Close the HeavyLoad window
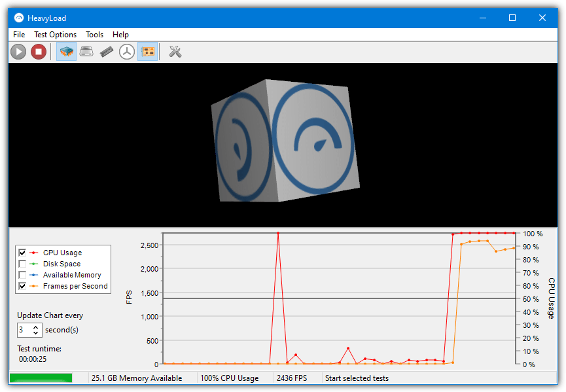Image resolution: width=566 pixels, height=392 pixels. coord(542,18)
